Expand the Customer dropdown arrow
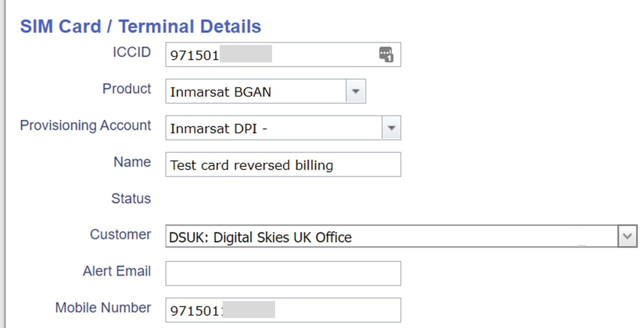644x328 pixels. [x=628, y=237]
